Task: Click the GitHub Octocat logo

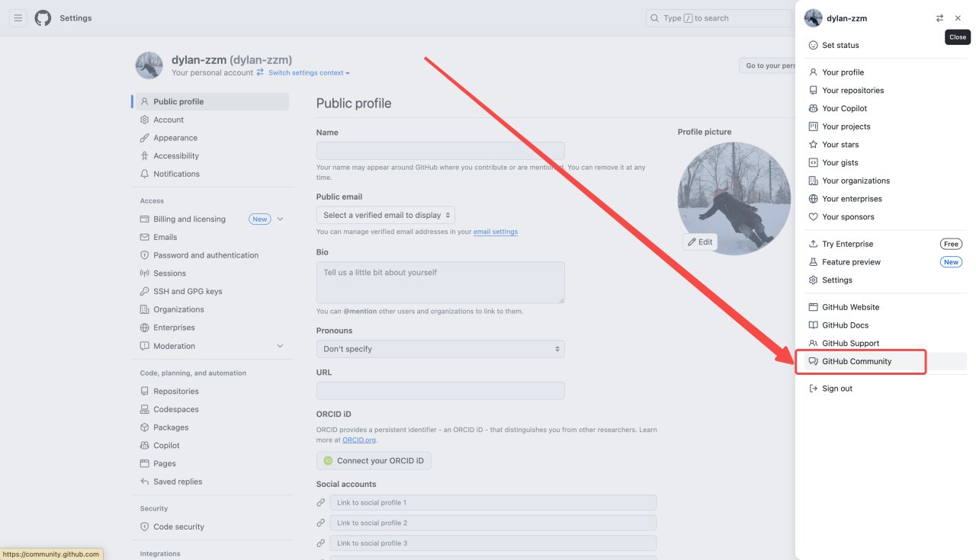Action: pyautogui.click(x=43, y=18)
